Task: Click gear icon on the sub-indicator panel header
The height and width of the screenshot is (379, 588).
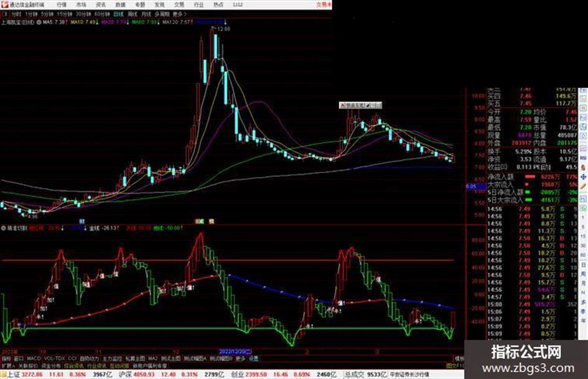Action: pos(3,228)
